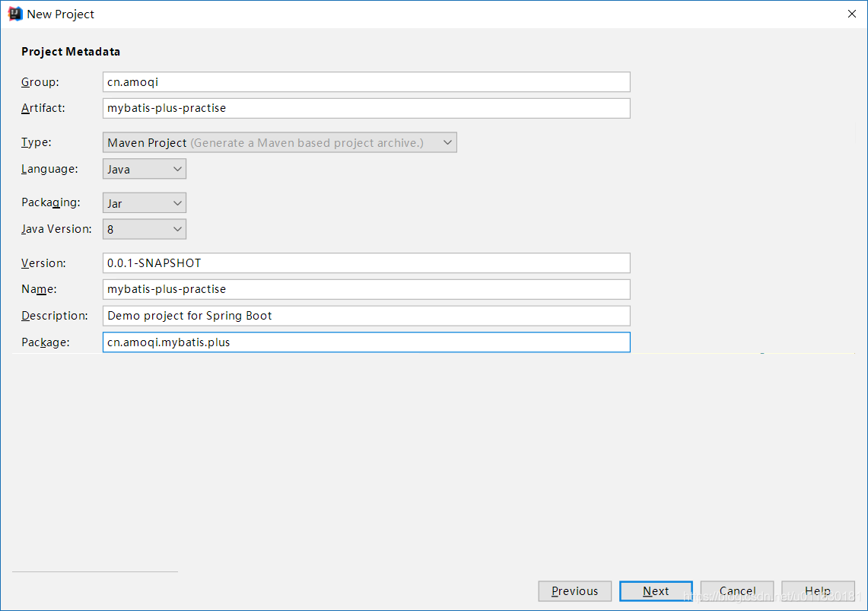Click the Previous button
The width and height of the screenshot is (868, 611).
(574, 591)
